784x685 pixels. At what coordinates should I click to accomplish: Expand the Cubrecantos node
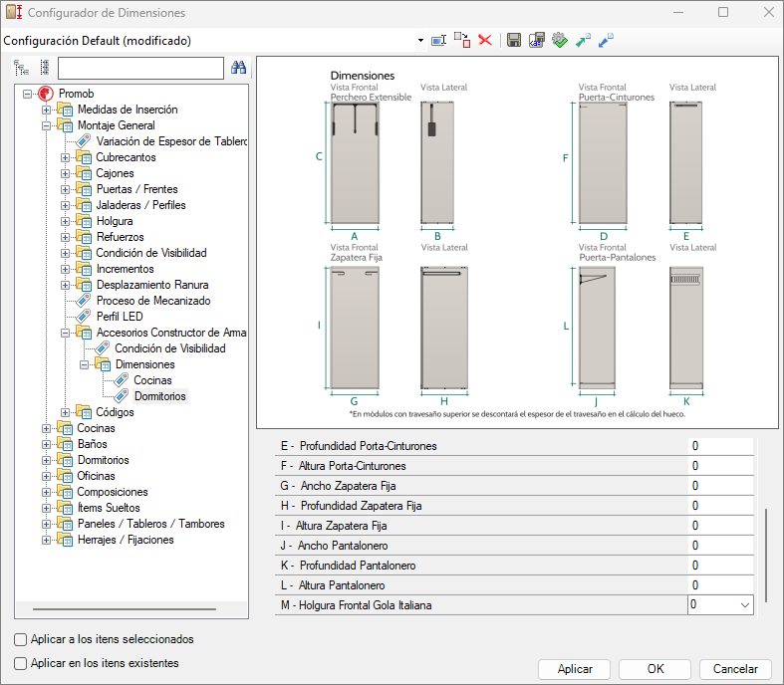[65, 157]
